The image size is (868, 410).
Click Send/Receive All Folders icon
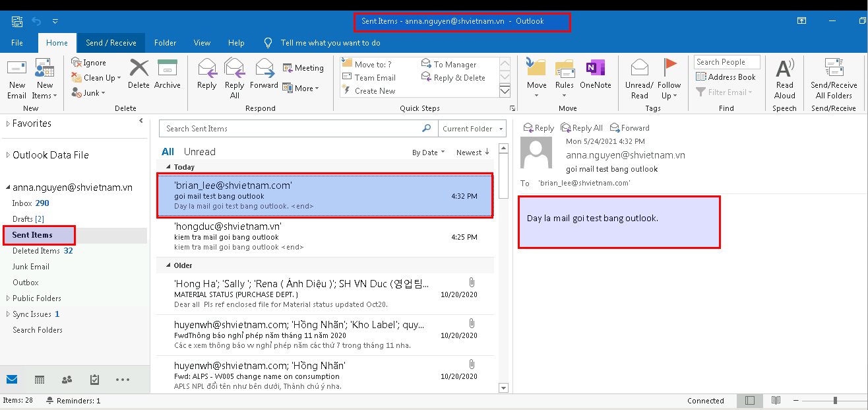coord(834,68)
